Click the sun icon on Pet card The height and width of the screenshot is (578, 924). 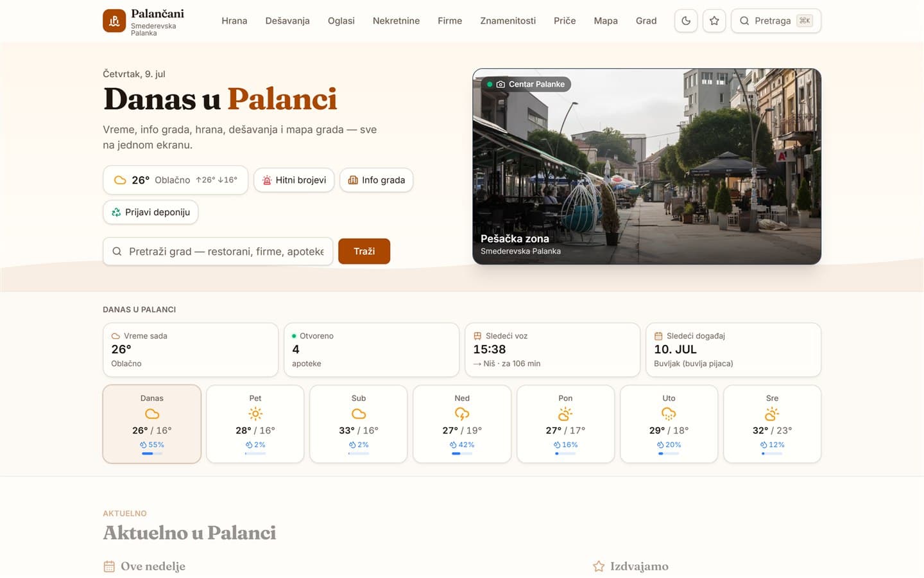tap(255, 414)
